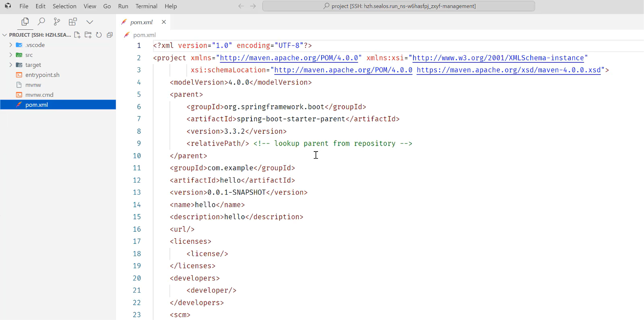Open the File menu
The image size is (644, 320).
click(x=24, y=6)
